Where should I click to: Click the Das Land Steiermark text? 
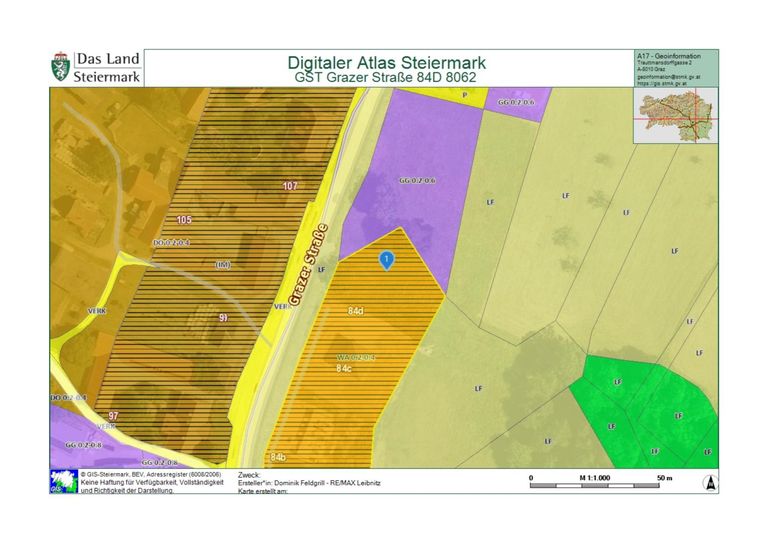pyautogui.click(x=107, y=68)
